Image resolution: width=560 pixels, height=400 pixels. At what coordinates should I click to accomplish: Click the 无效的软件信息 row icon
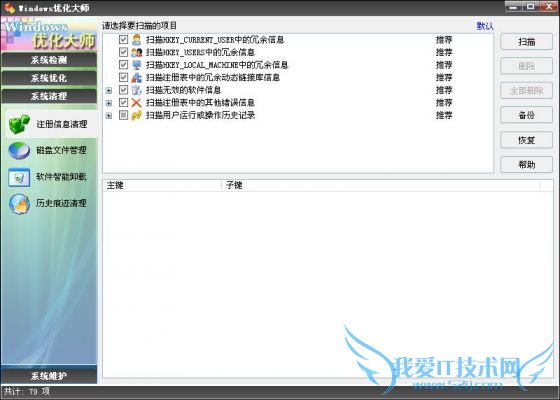(136, 90)
